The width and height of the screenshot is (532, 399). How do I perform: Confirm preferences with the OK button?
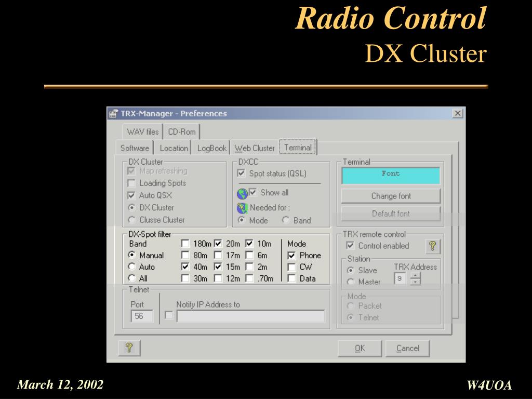coord(360,348)
